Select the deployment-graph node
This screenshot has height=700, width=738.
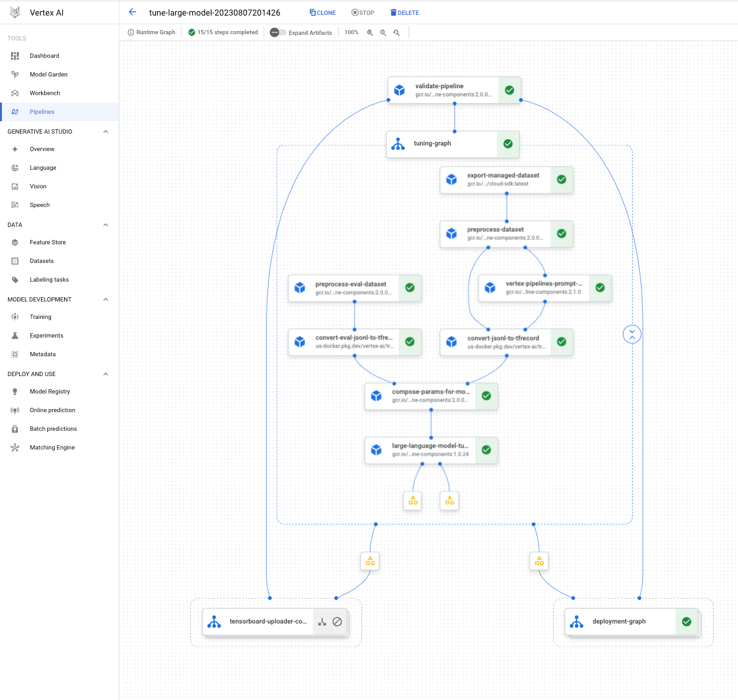pyautogui.click(x=632, y=622)
